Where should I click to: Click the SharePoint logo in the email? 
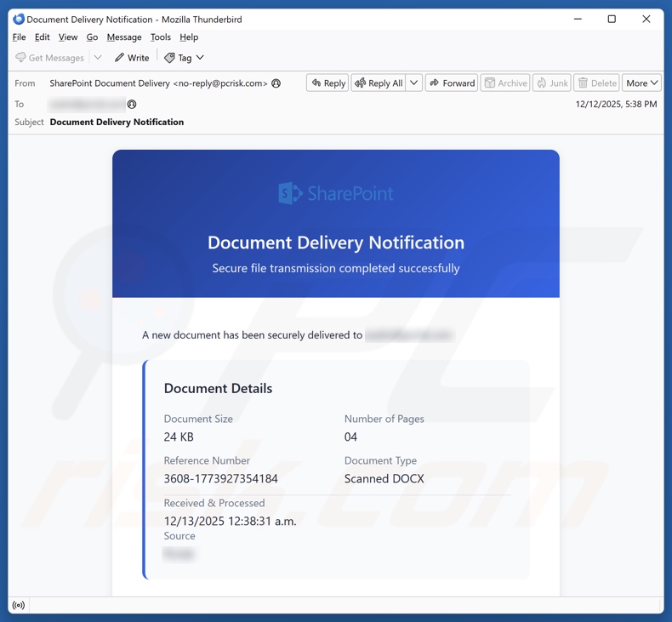[335, 193]
